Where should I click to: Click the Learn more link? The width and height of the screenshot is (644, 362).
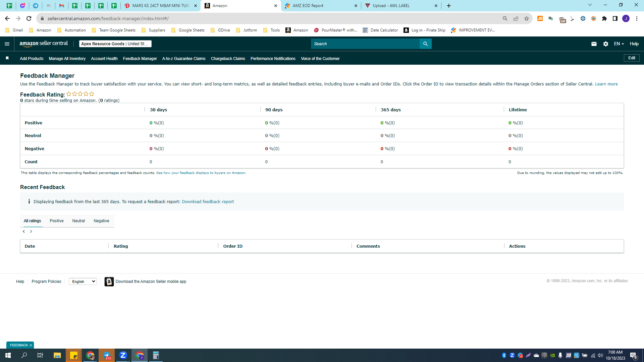click(606, 84)
